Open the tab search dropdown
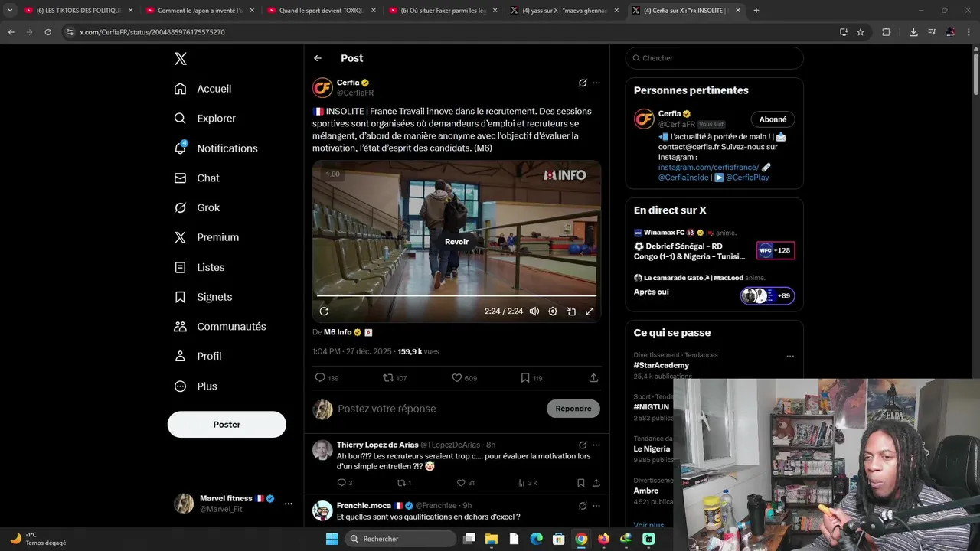The height and width of the screenshot is (551, 980). (x=10, y=11)
